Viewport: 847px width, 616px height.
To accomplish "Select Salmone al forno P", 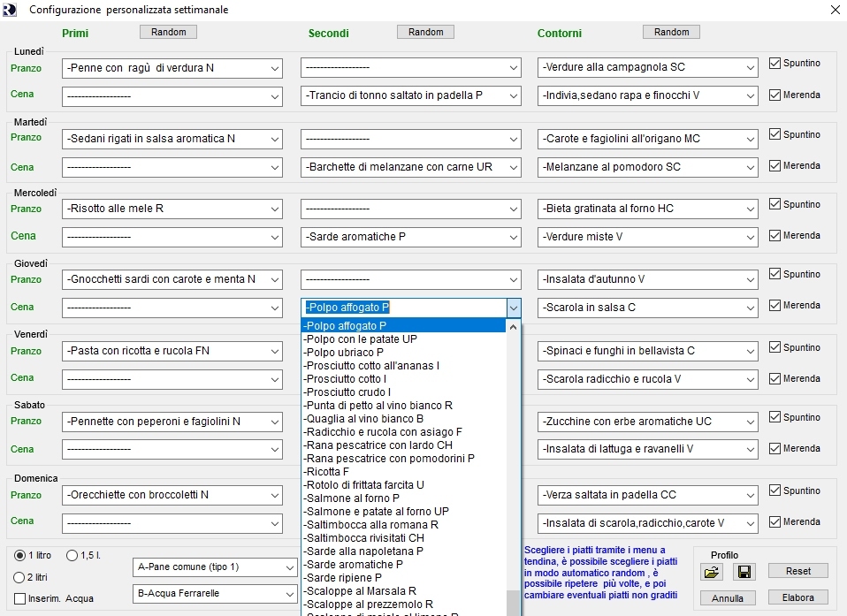I will point(403,498).
